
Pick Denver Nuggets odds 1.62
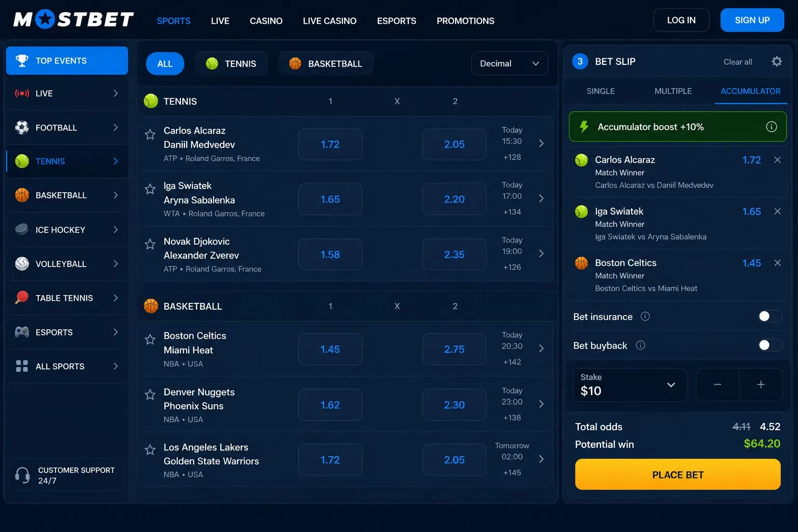[x=330, y=405]
